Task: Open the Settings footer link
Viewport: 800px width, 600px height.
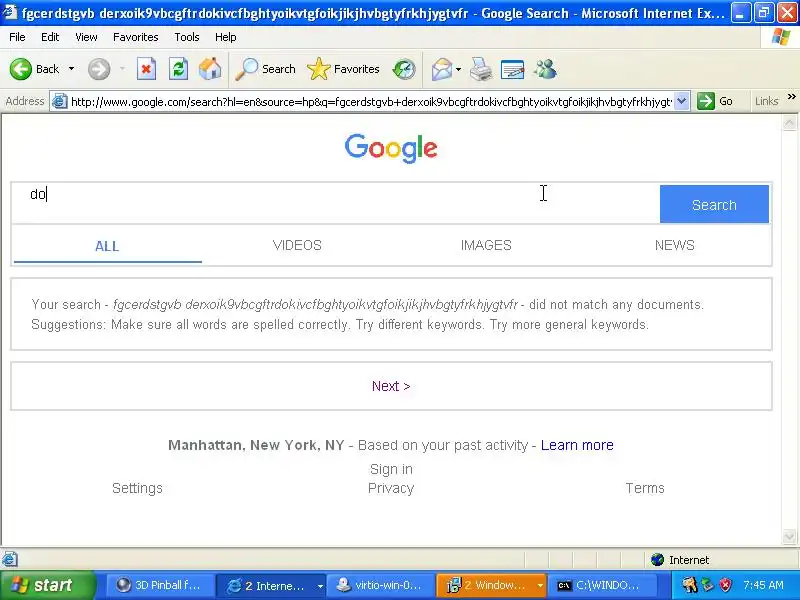Action: click(x=137, y=488)
